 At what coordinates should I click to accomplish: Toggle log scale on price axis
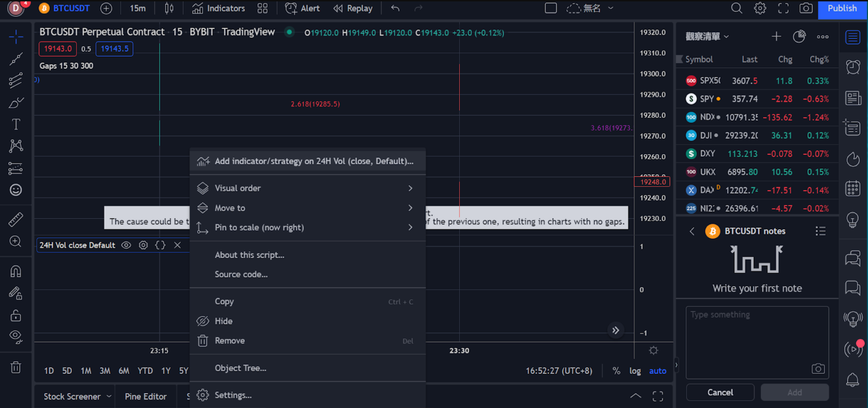[635, 371]
